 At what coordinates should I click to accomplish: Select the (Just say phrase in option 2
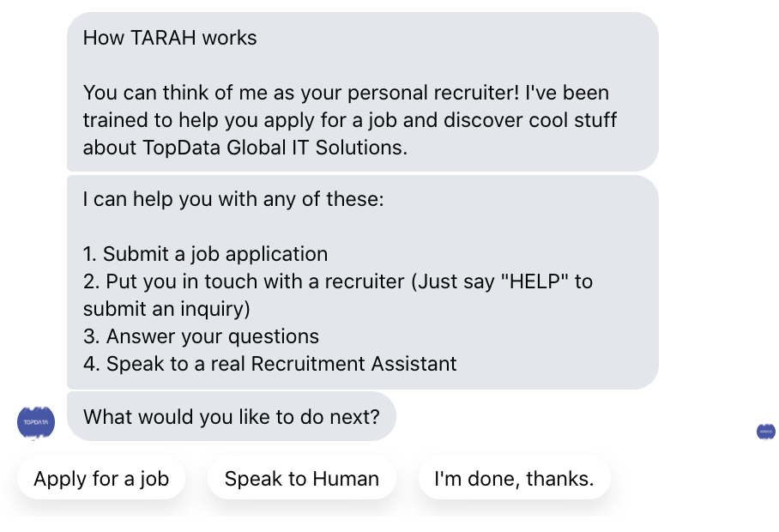coord(453,281)
